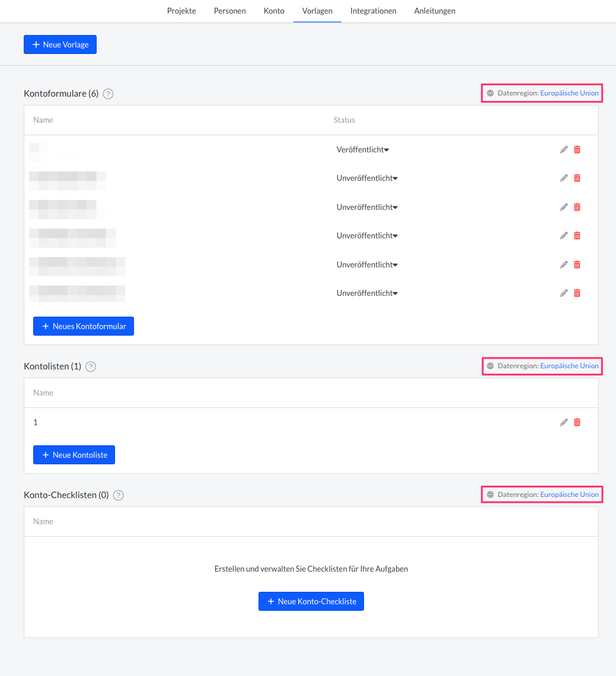Click the help icon beside Konto-Checklisten
This screenshot has width=616, height=676.
pyautogui.click(x=119, y=495)
